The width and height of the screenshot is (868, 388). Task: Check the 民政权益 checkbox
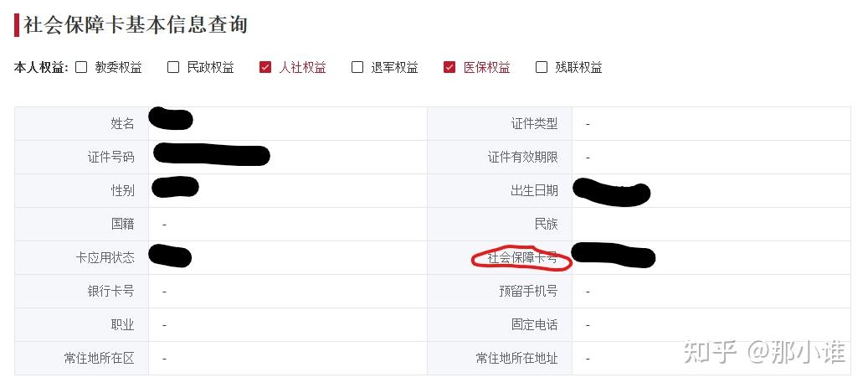point(173,68)
